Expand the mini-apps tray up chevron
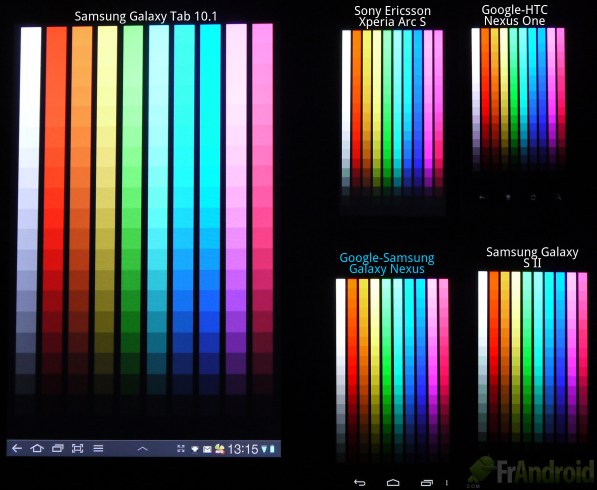This screenshot has height=490, width=597. point(142,449)
